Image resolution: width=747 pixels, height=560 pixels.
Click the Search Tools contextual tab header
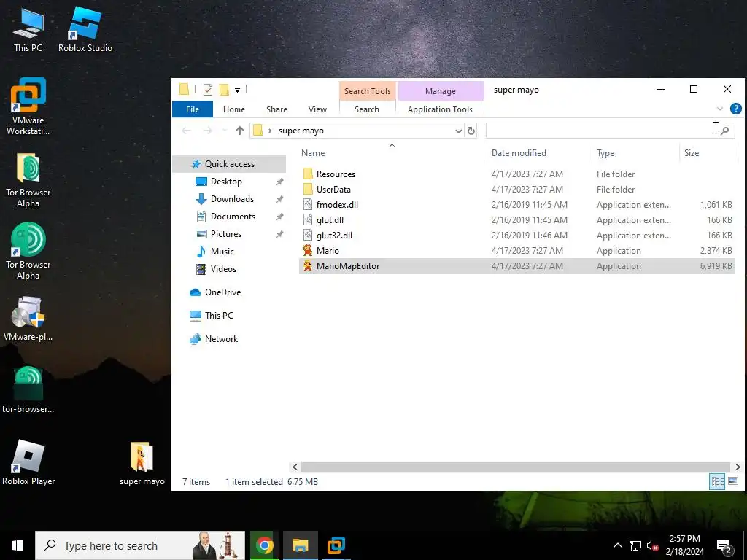[368, 90]
